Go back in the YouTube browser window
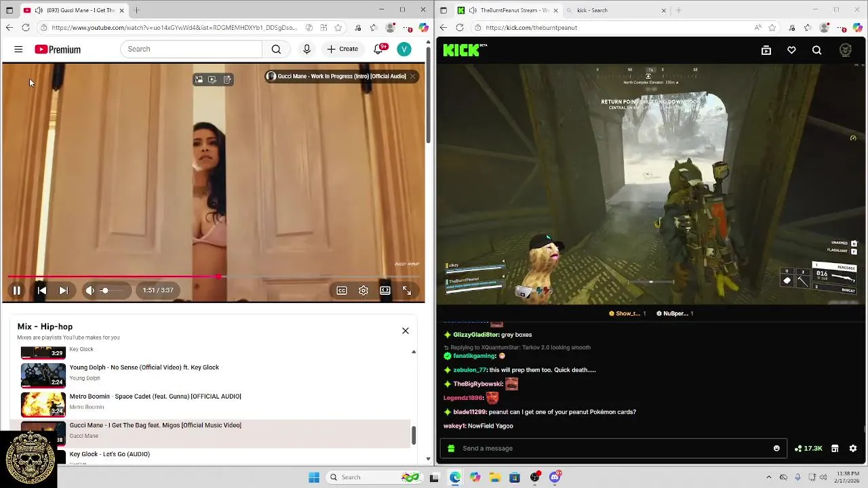This screenshot has width=868, height=488. 9,28
